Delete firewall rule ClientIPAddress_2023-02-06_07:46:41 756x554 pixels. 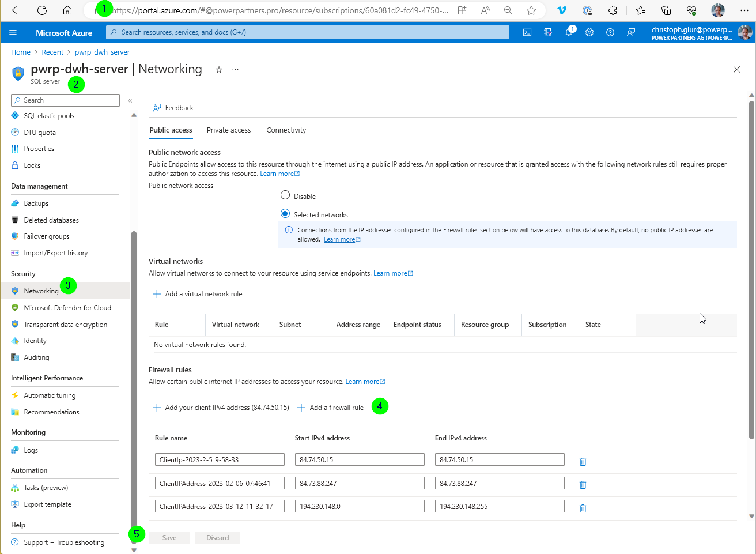[583, 484]
